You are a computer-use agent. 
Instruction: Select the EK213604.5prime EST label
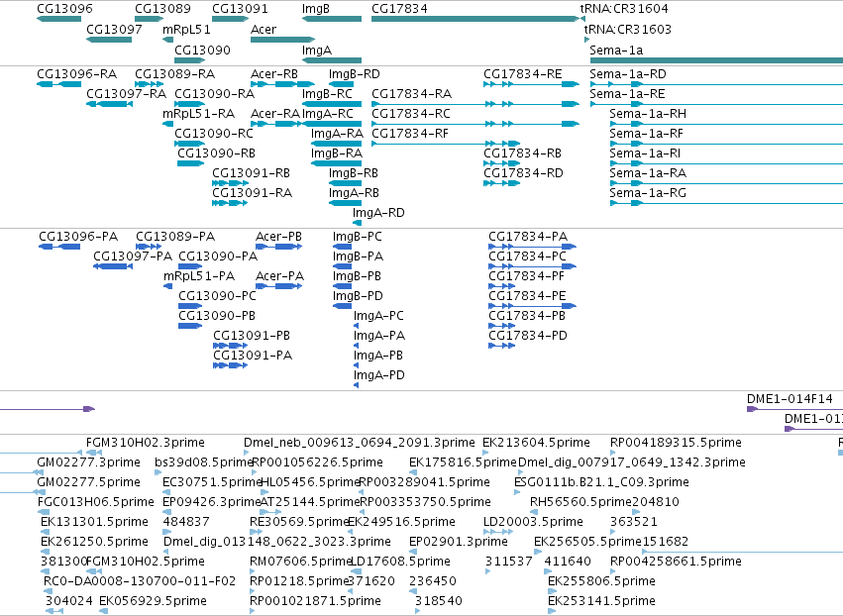(536, 443)
